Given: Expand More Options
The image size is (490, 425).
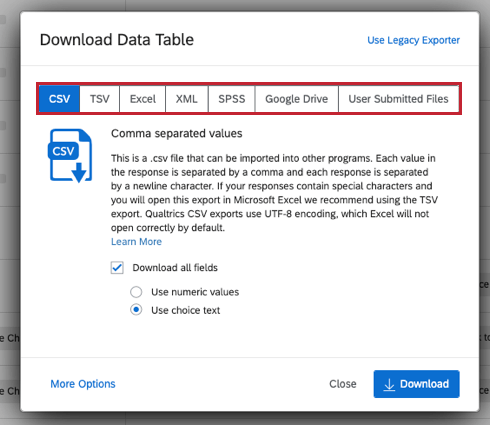Looking at the screenshot, I should 83,384.
